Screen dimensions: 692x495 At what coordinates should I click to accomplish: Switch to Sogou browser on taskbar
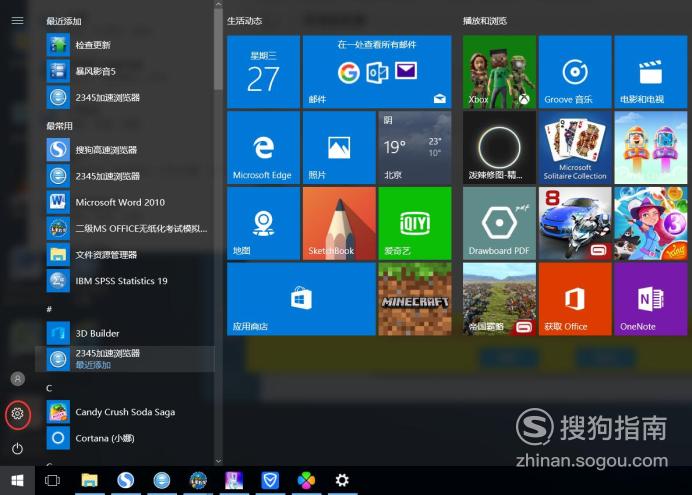126,480
